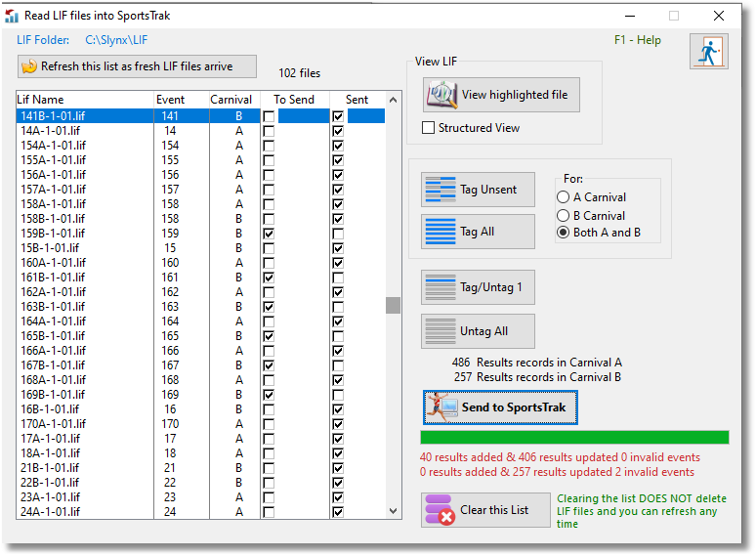Select row 15B-1-01.lif
756x557 pixels.
(x=201, y=248)
